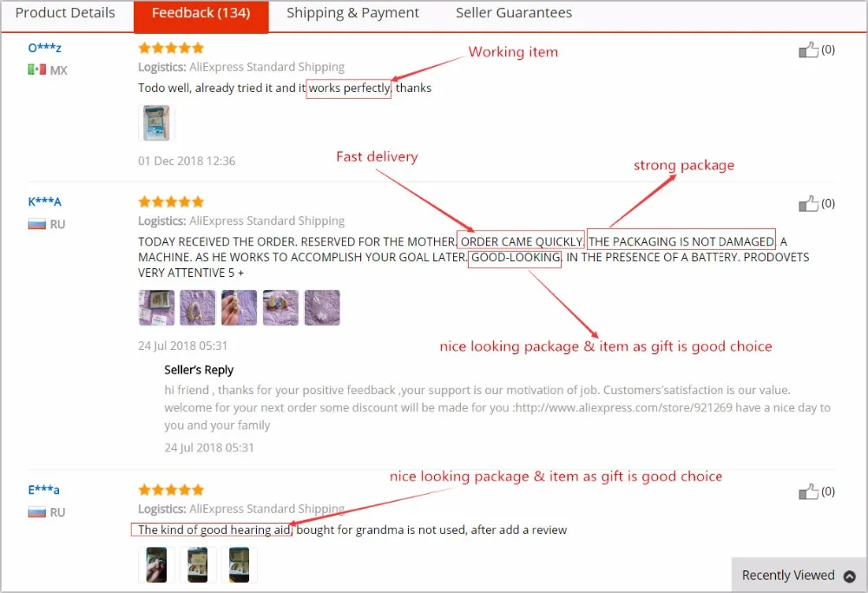The width and height of the screenshot is (868, 593).
Task: View fifth photo in K***A's review
Action: pos(322,307)
